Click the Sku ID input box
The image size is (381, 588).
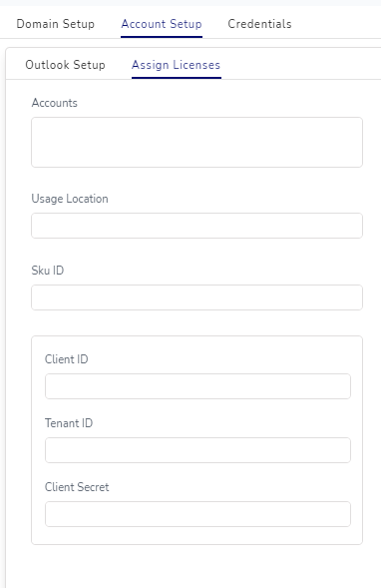tap(197, 297)
